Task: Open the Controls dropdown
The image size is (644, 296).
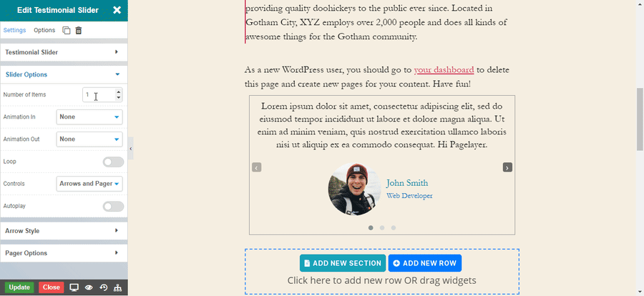Action: pyautogui.click(x=89, y=184)
